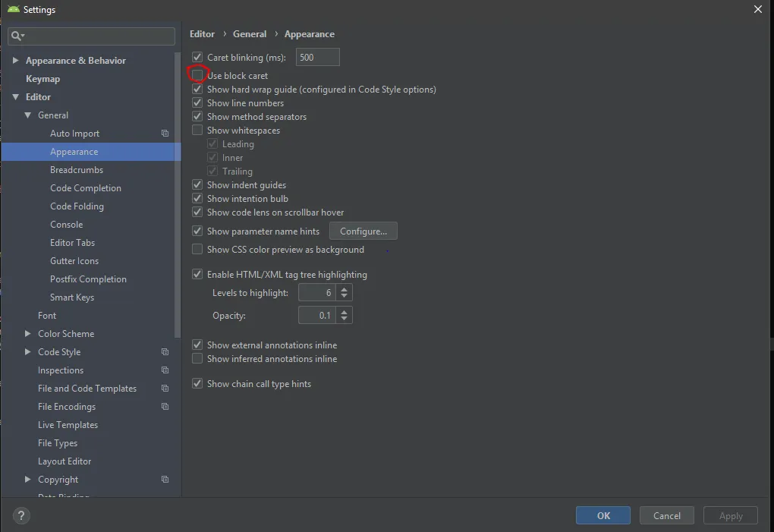Image resolution: width=774 pixels, height=532 pixels.
Task: Click the project-level icon beside Code Style
Action: [x=165, y=352]
